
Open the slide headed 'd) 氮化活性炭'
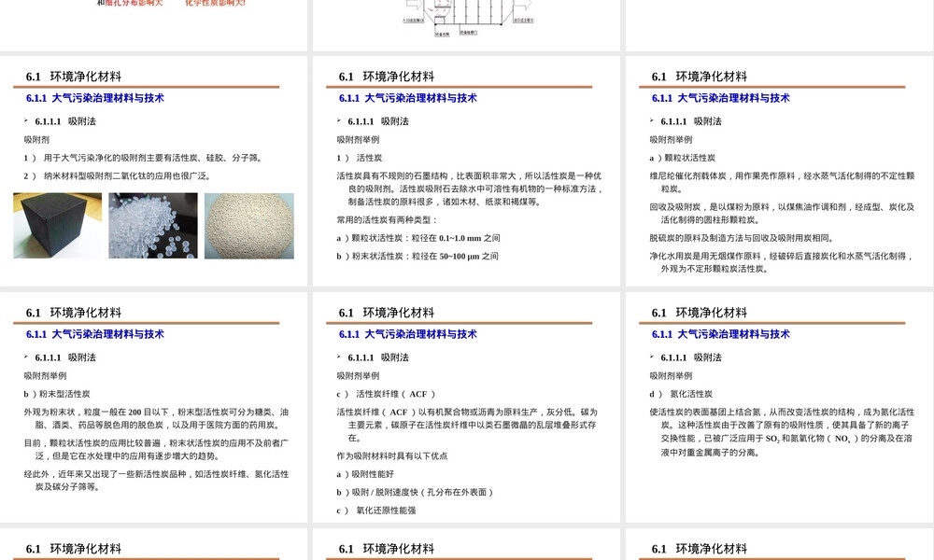tap(780, 407)
